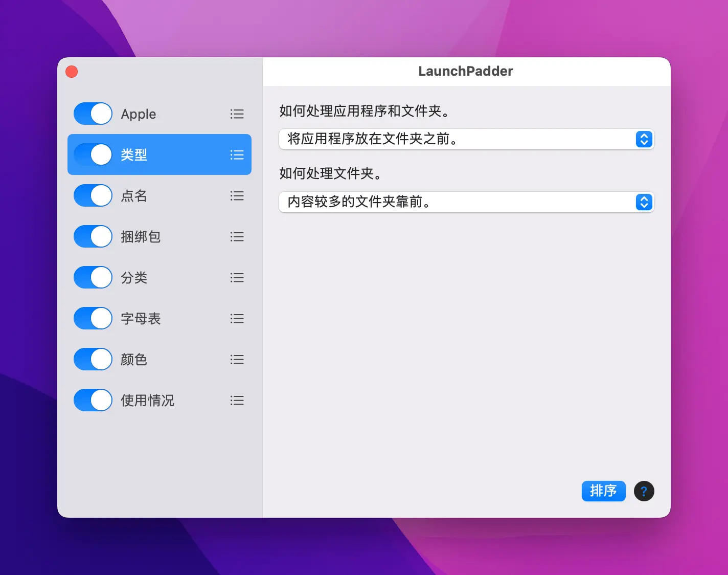The height and width of the screenshot is (575, 728).
Task: Disable the 点名 sorting switch
Action: click(93, 195)
